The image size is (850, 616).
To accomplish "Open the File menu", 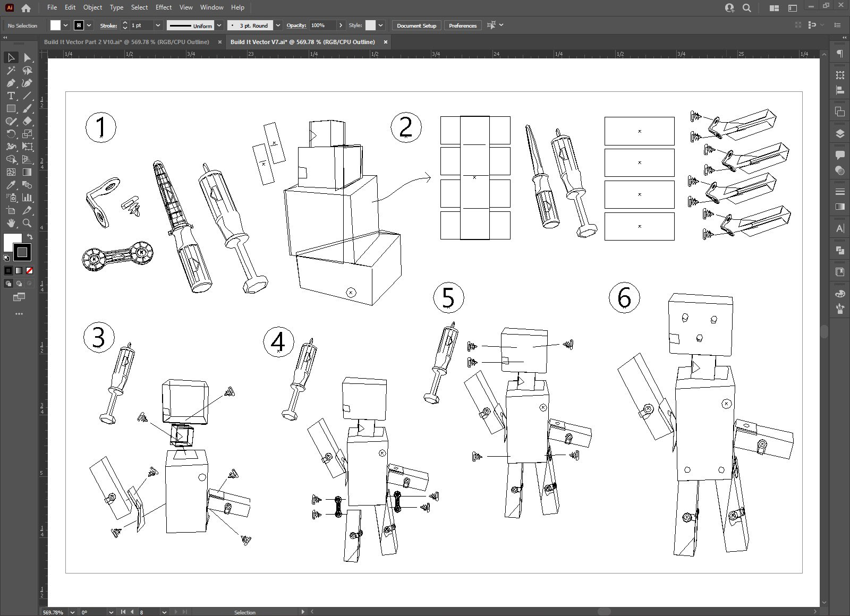I will pyautogui.click(x=52, y=7).
